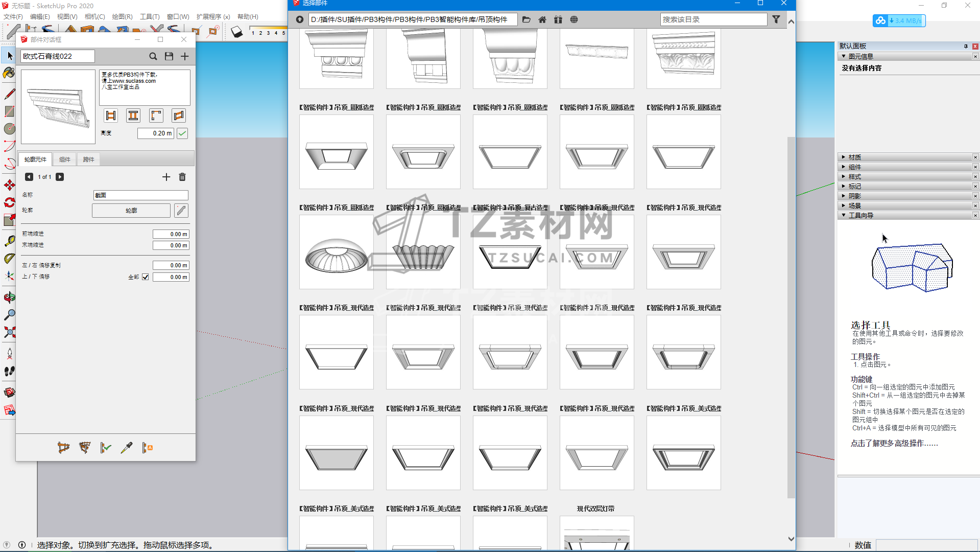Edit the component name field 欧式石膏线022
Viewport: 980px width, 552px height.
tap(58, 56)
